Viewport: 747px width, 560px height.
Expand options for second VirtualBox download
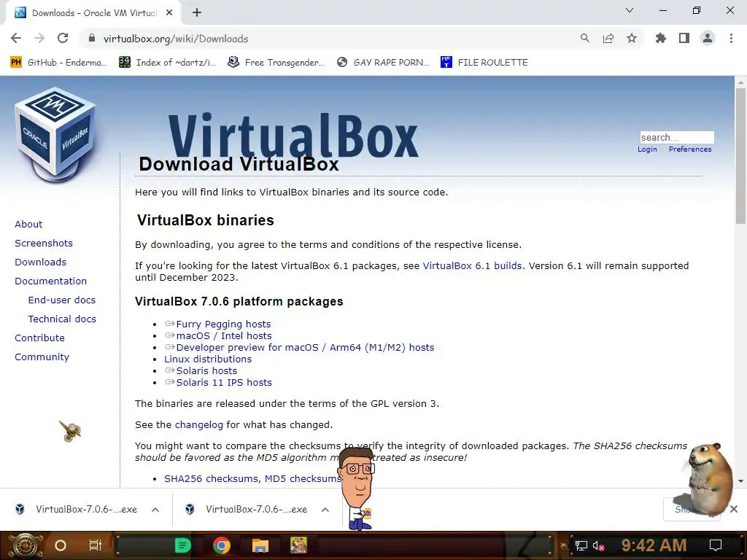325,510
